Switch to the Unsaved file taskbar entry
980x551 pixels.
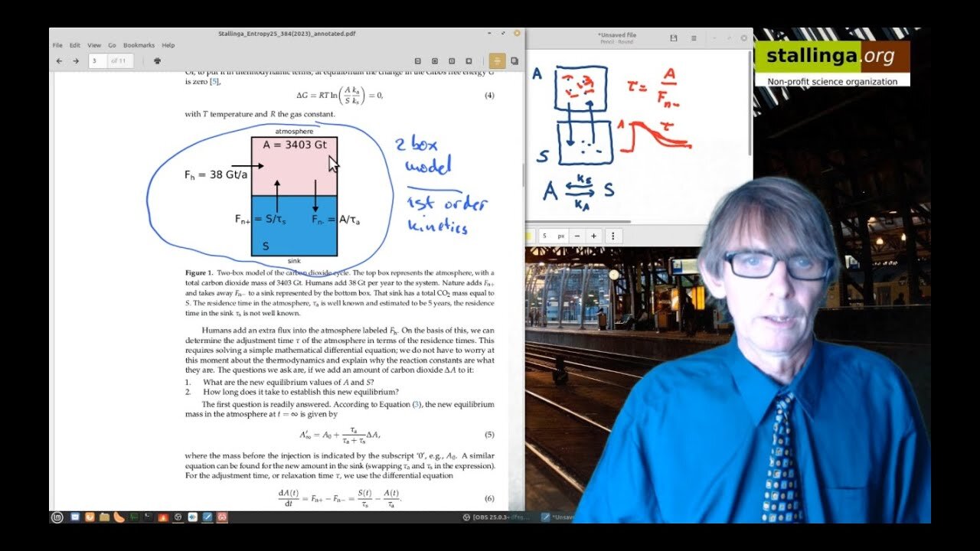click(558, 517)
